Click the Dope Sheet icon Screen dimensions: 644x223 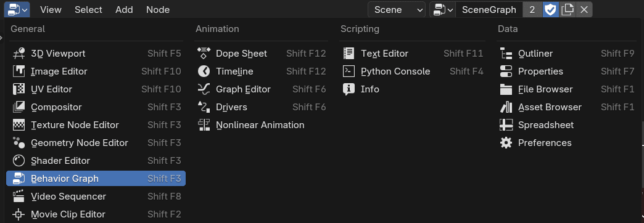coord(204,54)
